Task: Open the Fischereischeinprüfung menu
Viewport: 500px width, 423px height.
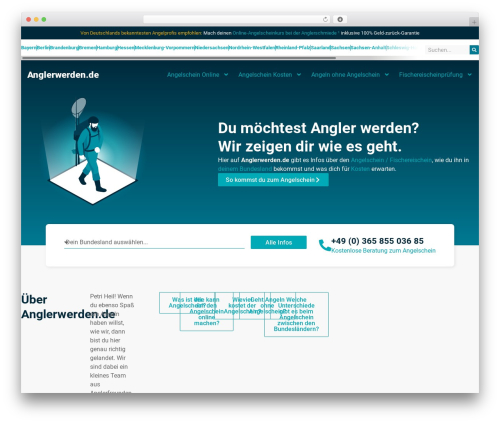Action: point(431,75)
